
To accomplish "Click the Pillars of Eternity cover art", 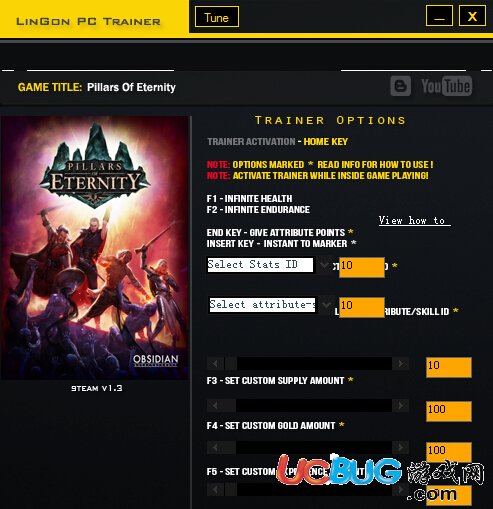I will pyautogui.click(x=95, y=248).
